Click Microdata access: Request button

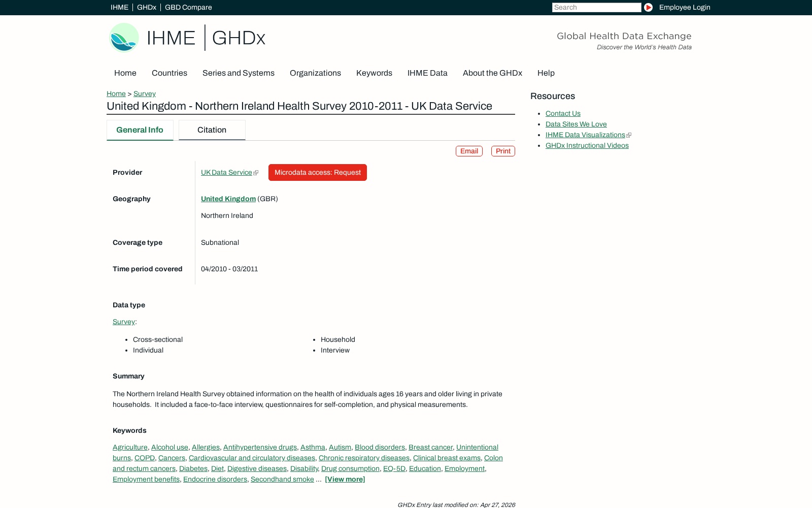tap(318, 173)
